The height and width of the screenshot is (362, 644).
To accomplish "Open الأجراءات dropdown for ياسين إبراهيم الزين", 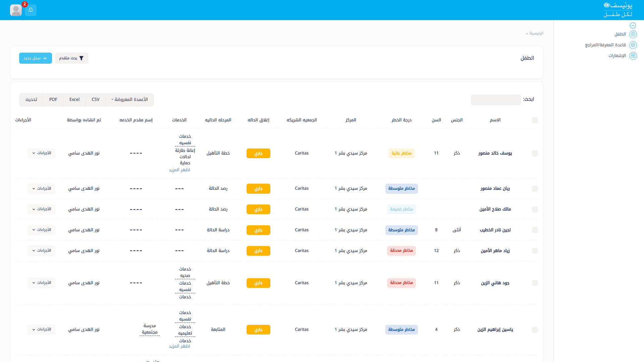I will 41,329.
